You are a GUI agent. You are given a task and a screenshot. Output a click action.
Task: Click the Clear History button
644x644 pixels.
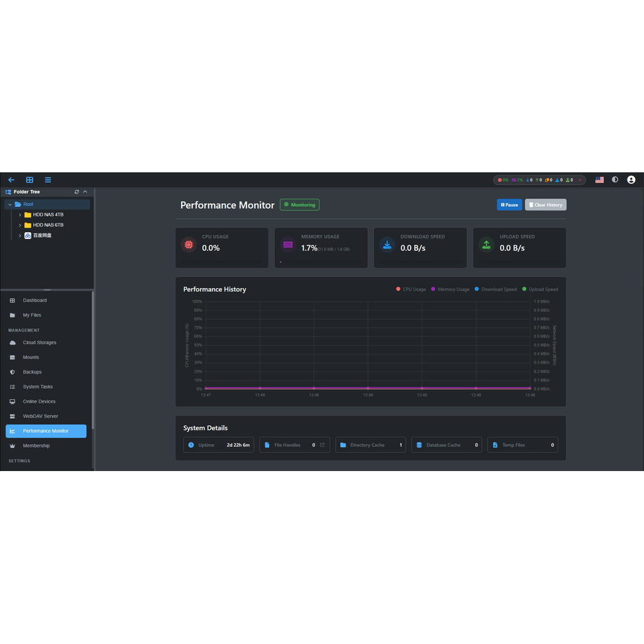click(x=545, y=204)
